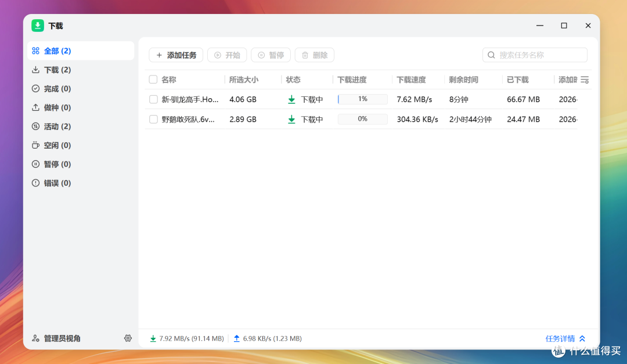Click the 删除 button
Screen dimensions: 627x364
click(x=314, y=55)
